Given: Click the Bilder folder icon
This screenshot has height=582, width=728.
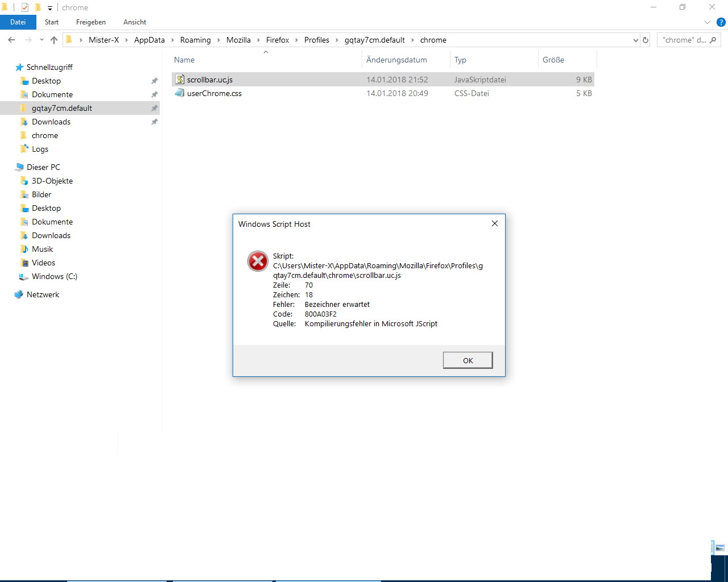Looking at the screenshot, I should tap(24, 194).
